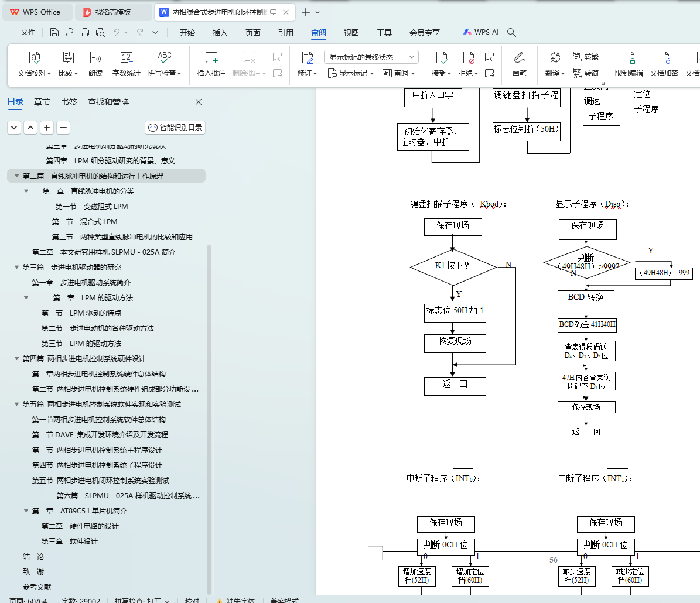Open the 字数统计 word count tool
The width and height of the screenshot is (700, 603).
(x=127, y=64)
